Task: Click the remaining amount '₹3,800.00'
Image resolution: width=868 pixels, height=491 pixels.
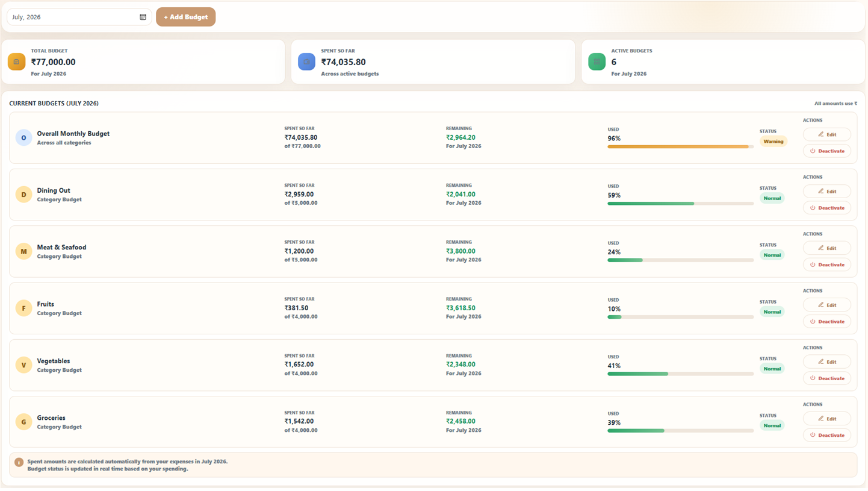Action: pyautogui.click(x=460, y=251)
